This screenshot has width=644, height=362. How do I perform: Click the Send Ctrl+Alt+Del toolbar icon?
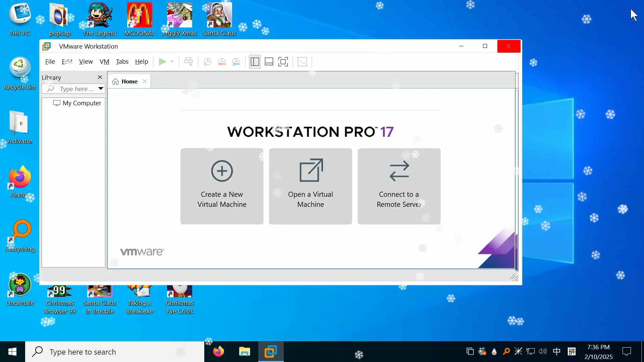pos(189,62)
